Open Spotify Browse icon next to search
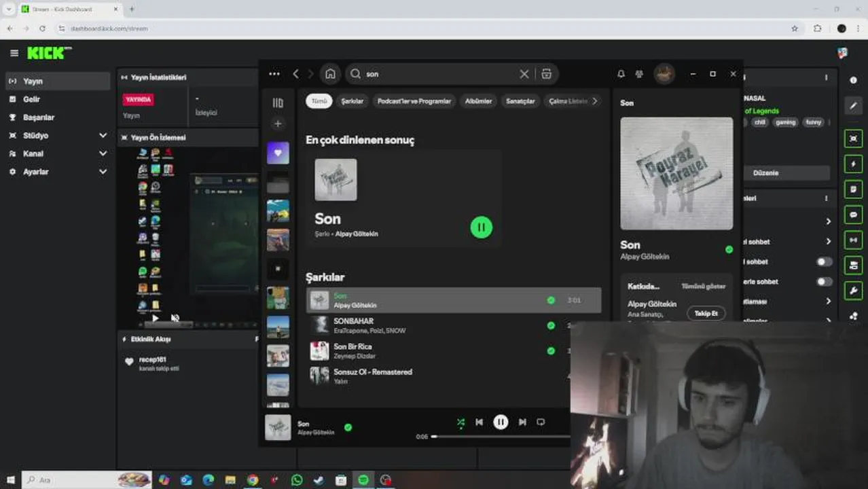The image size is (868, 489). (546, 74)
